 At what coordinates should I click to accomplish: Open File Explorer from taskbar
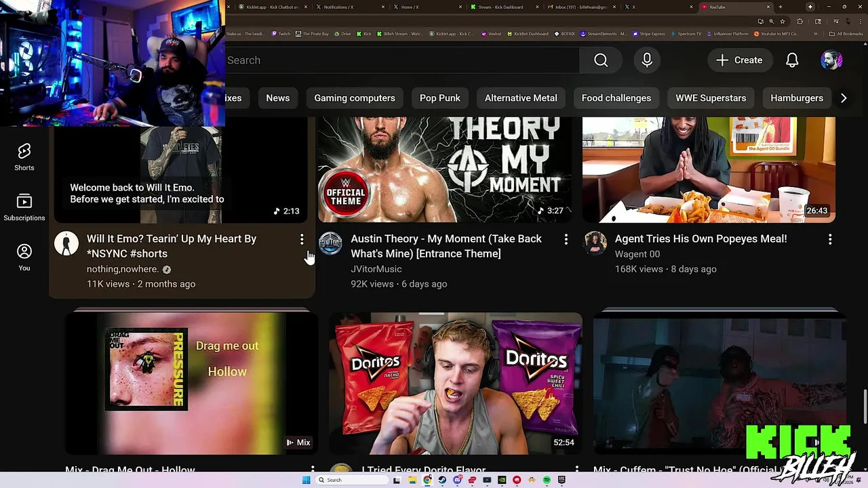click(412, 480)
